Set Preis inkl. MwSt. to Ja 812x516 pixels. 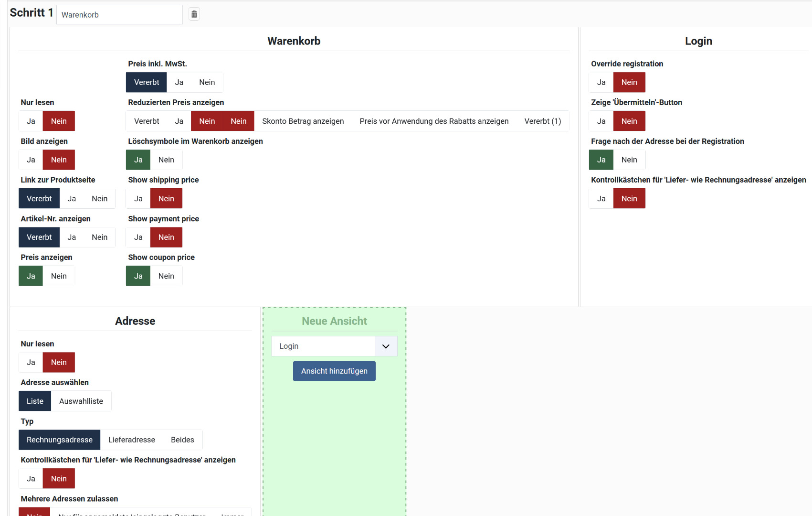point(179,83)
